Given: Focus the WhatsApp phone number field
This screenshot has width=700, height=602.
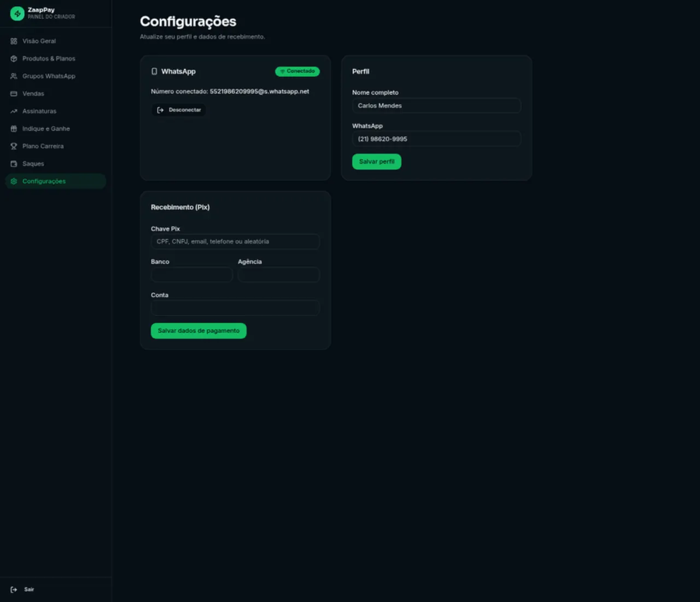Looking at the screenshot, I should click(436, 139).
